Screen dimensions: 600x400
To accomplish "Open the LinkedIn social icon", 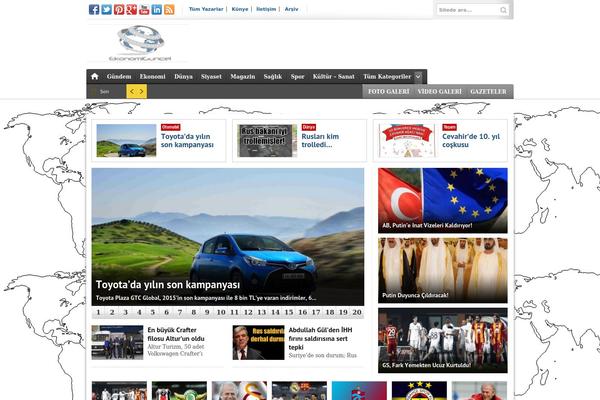I will coord(157,10).
